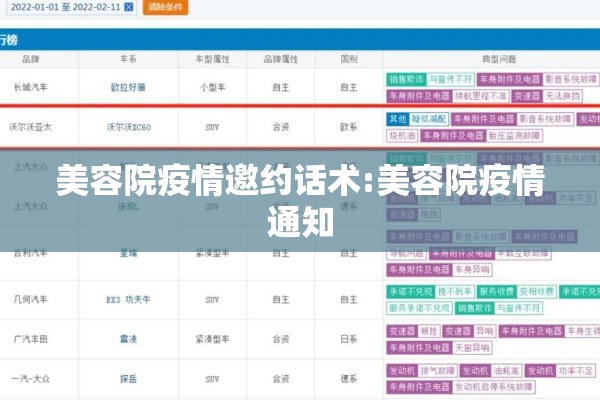Open the 雷凌 car series link
The image size is (600, 400).
[128, 339]
